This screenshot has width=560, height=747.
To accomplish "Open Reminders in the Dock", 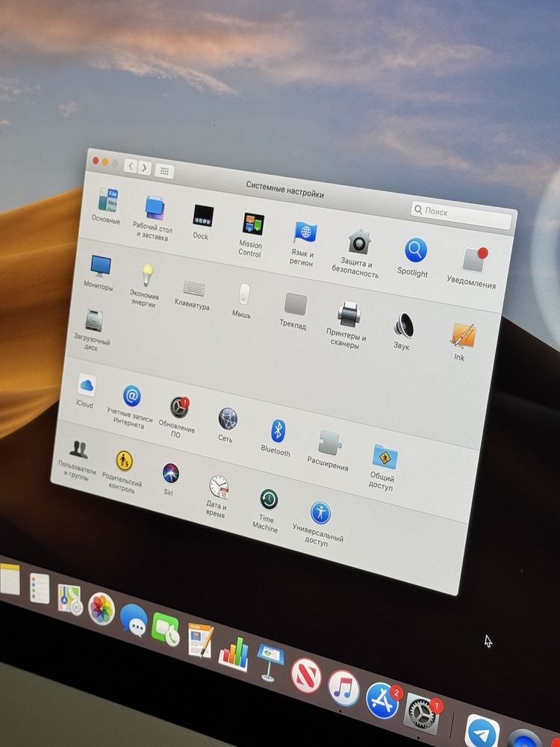I will pos(40,589).
